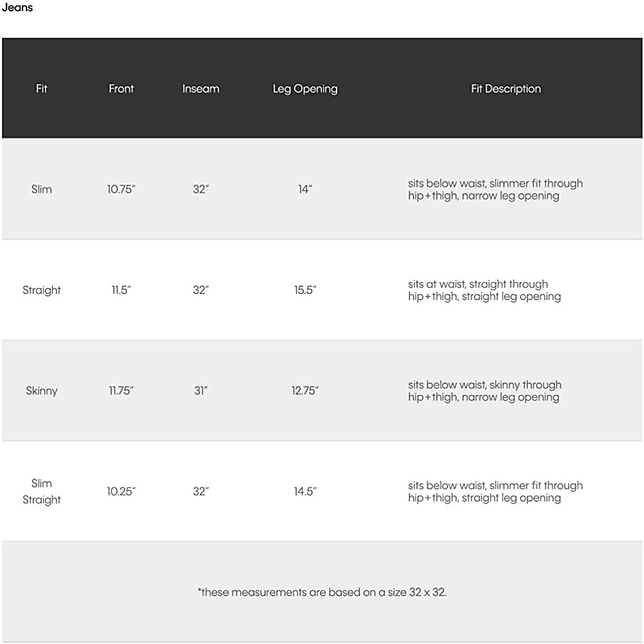Image resolution: width=644 pixels, height=644 pixels.
Task: Select the Slim Straight fit row label
Action: click(x=41, y=492)
